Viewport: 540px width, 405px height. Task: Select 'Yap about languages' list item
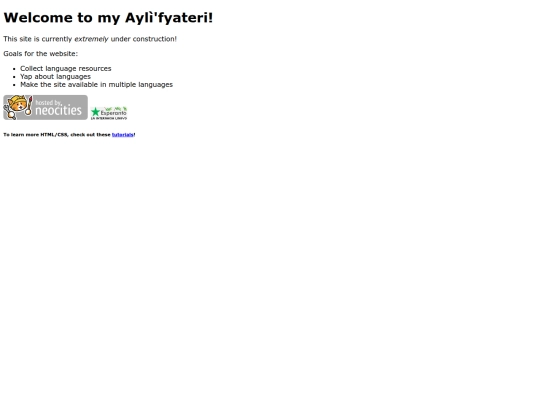point(55,76)
